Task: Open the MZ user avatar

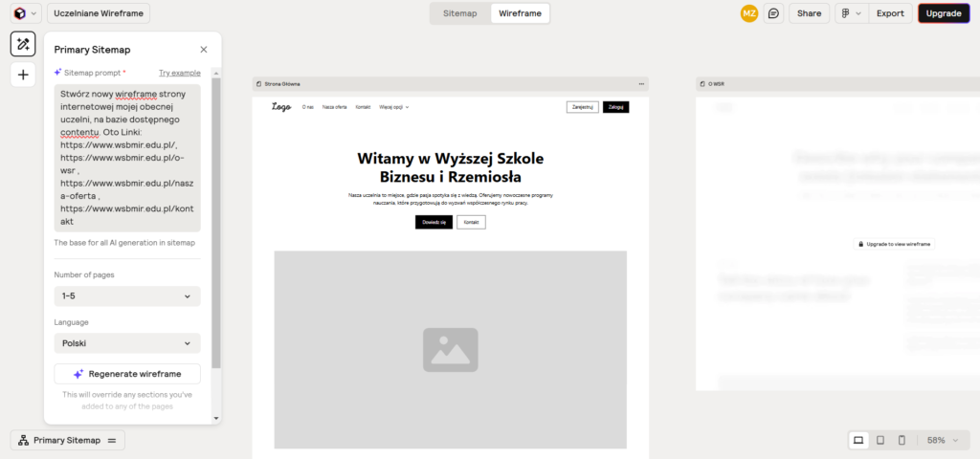Action: 748,13
